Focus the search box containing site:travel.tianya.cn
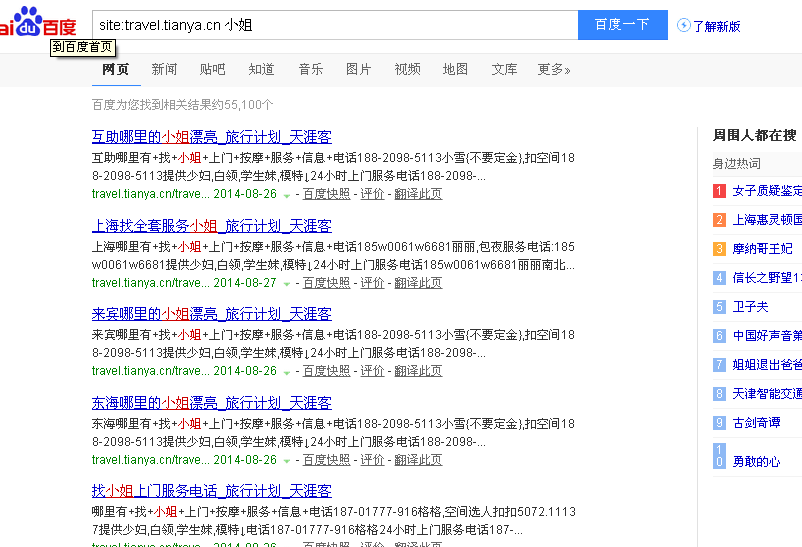The image size is (802, 547). [x=335, y=25]
